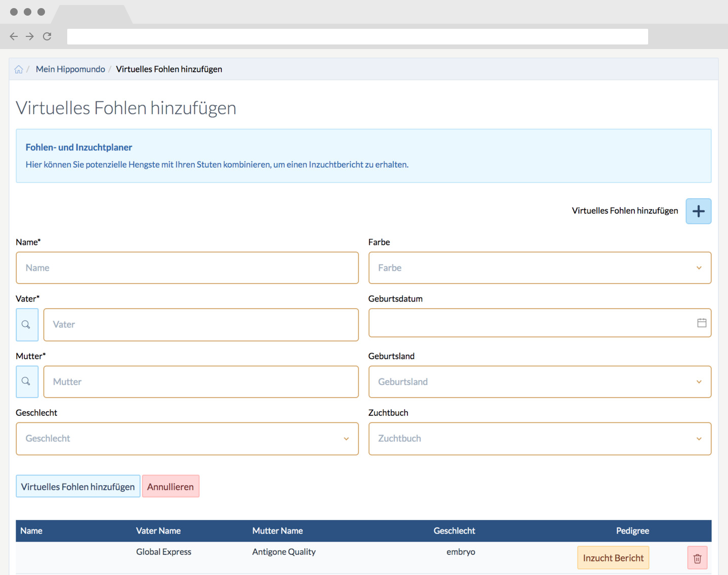Click the Annullieren button
The width and height of the screenshot is (728, 575).
pyautogui.click(x=170, y=486)
